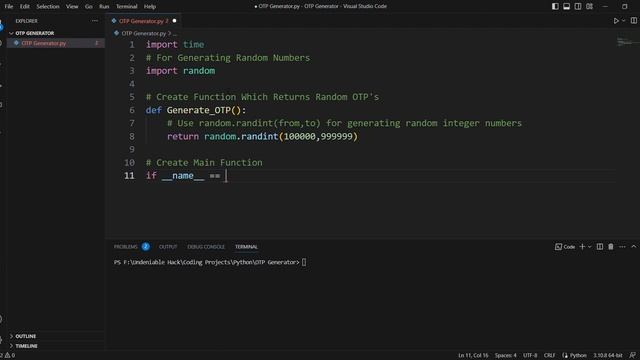
Task: Switch to the DEBUG CONSOLE panel tab
Action: click(x=206, y=247)
